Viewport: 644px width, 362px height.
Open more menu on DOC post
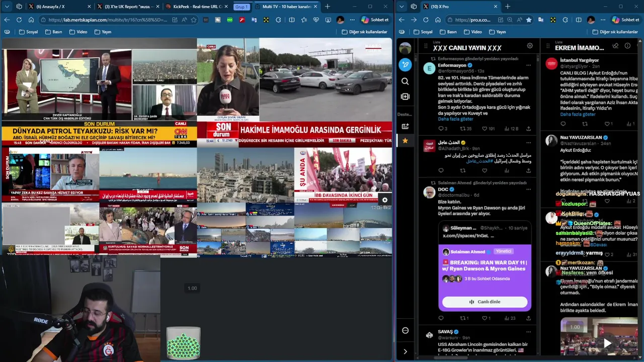click(x=528, y=190)
